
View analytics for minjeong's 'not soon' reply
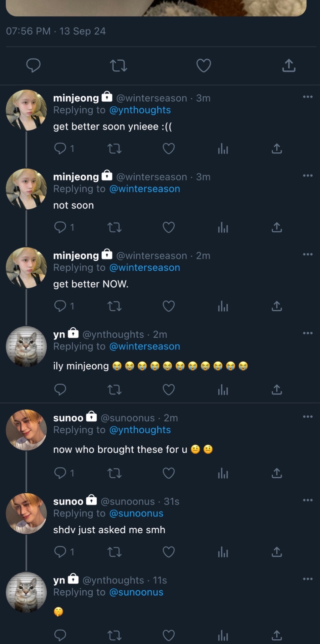pyautogui.click(x=223, y=228)
